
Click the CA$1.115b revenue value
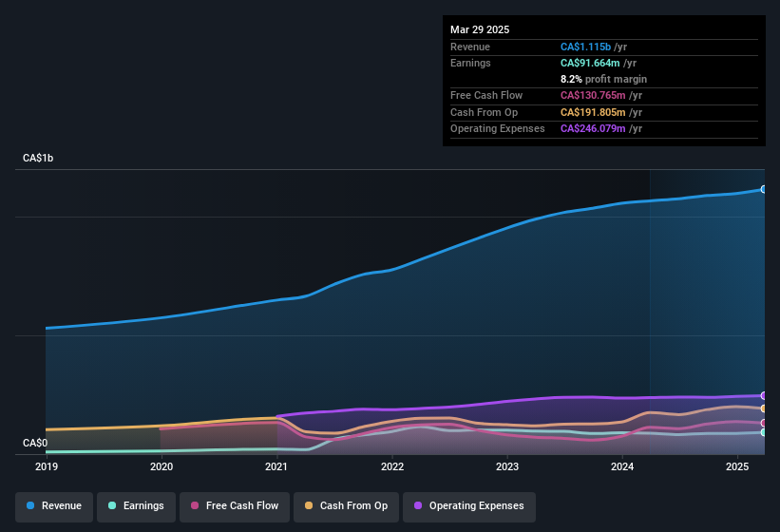coord(585,47)
